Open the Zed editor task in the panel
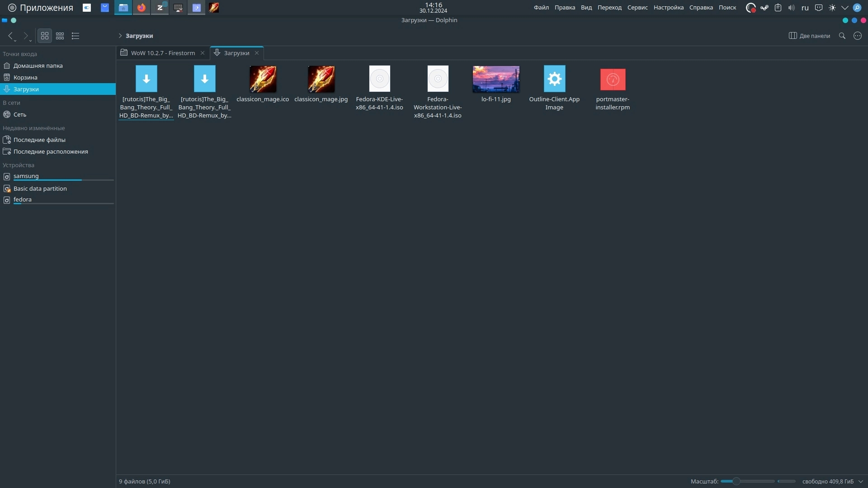Viewport: 868px width, 488px height. [160, 8]
